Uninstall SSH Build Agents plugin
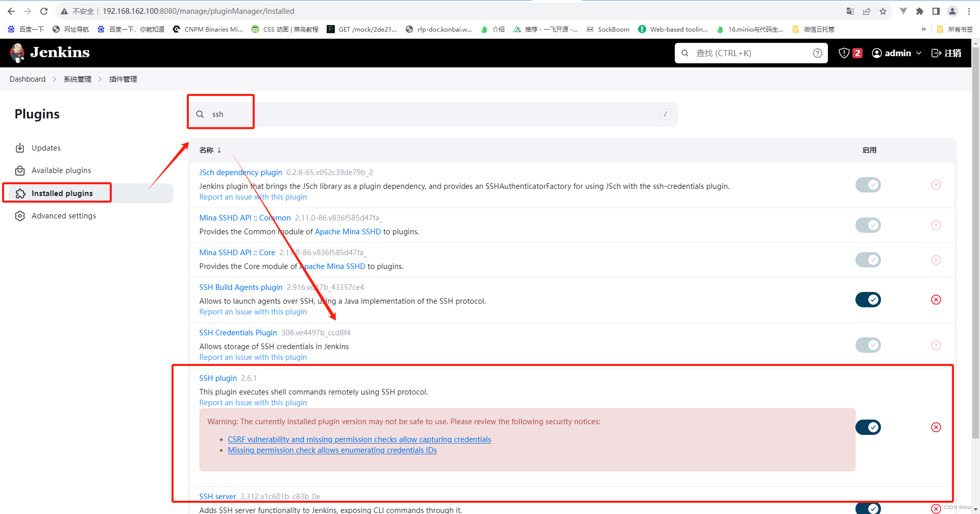Viewport: 980px width, 514px height. [936, 300]
